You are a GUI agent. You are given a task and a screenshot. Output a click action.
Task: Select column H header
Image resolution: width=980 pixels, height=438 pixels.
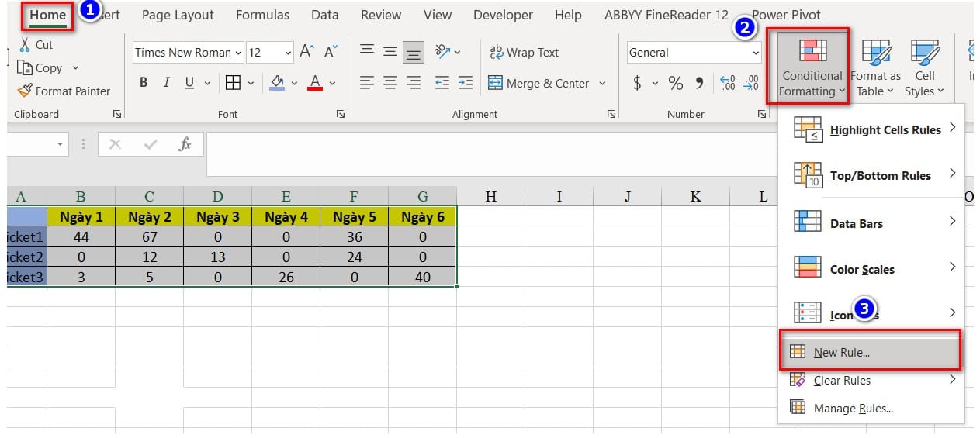(x=491, y=196)
